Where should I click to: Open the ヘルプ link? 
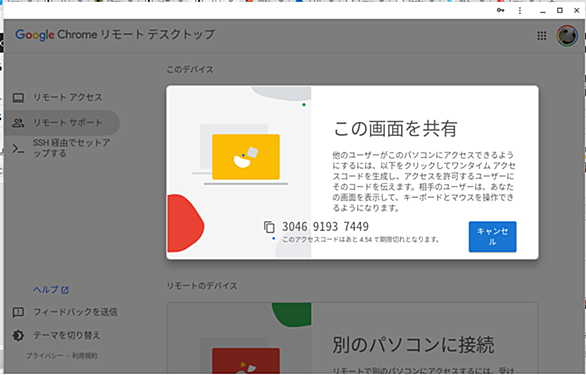46,289
